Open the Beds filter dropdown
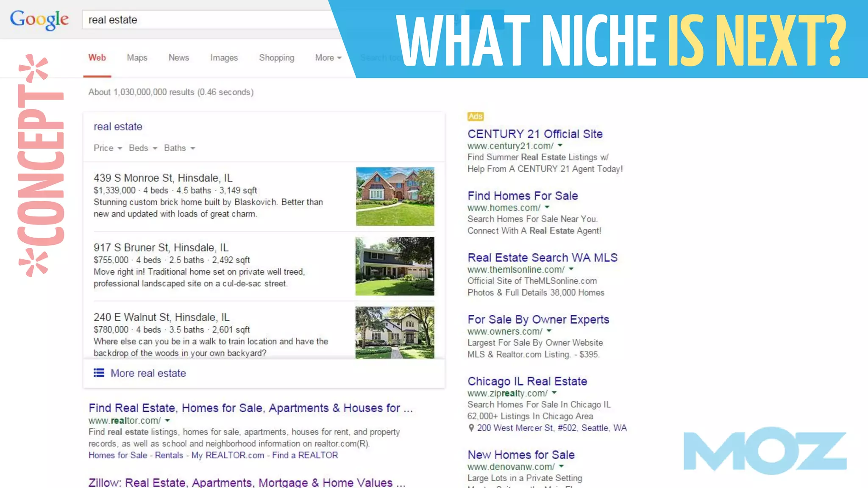The height and width of the screenshot is (488, 868). tap(143, 148)
